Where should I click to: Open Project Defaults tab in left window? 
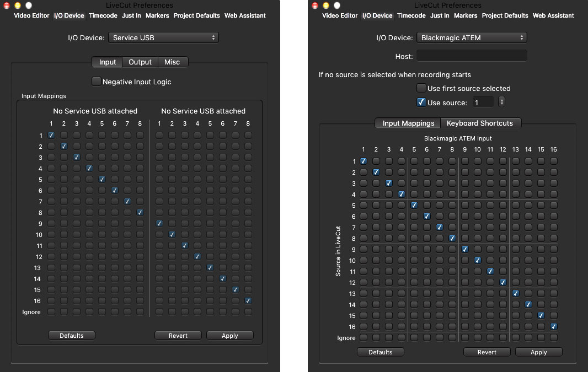coord(196,16)
